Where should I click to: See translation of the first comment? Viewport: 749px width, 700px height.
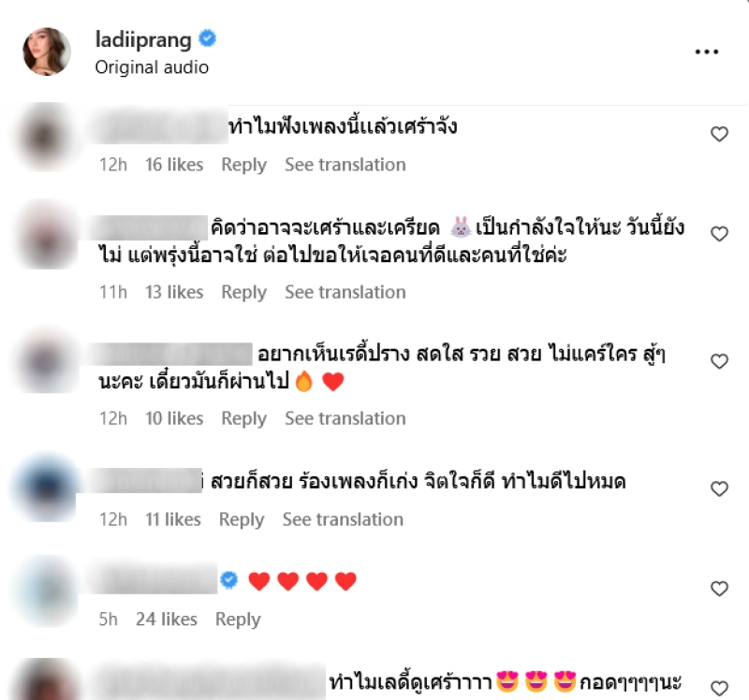[x=345, y=165]
